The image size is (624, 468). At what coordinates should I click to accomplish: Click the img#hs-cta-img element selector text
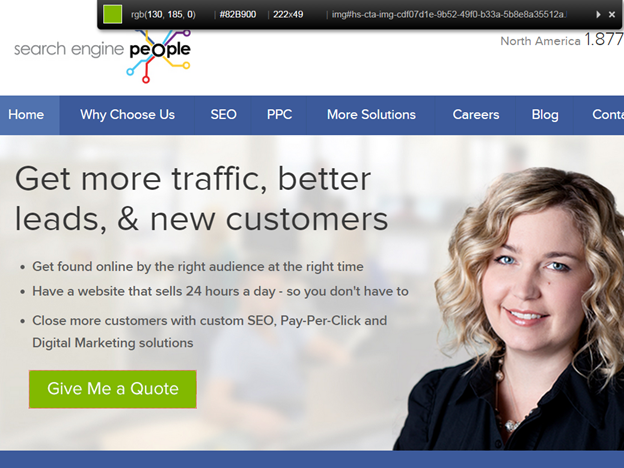449,15
